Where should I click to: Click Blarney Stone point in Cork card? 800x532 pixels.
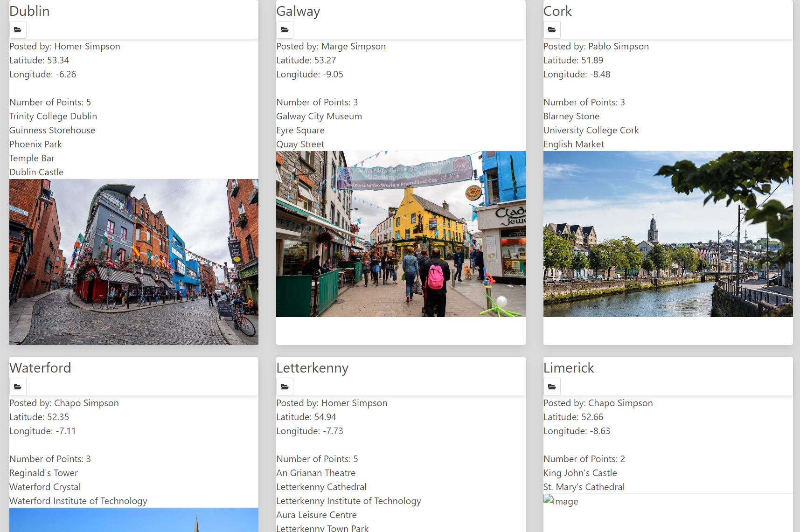[571, 116]
